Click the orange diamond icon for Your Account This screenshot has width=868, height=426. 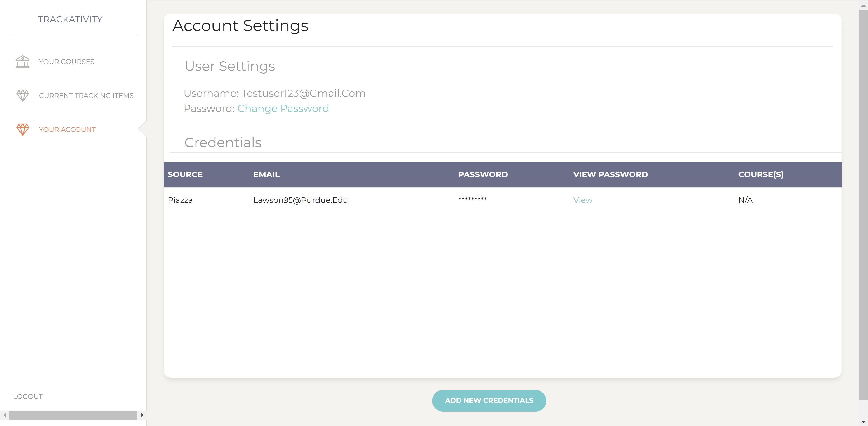tap(23, 130)
